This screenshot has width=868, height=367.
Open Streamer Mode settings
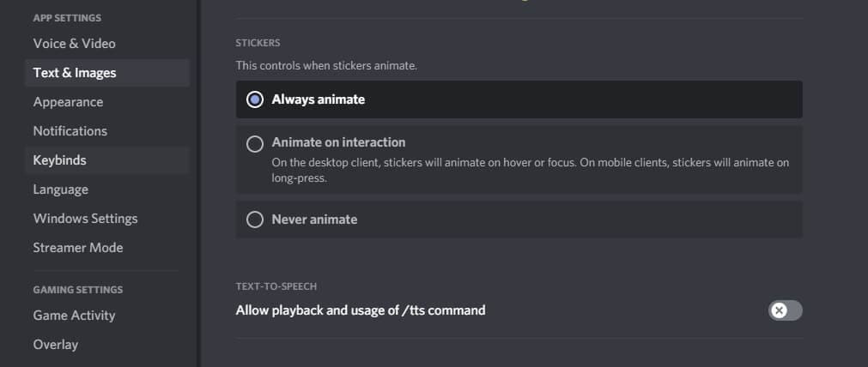pyautogui.click(x=78, y=248)
